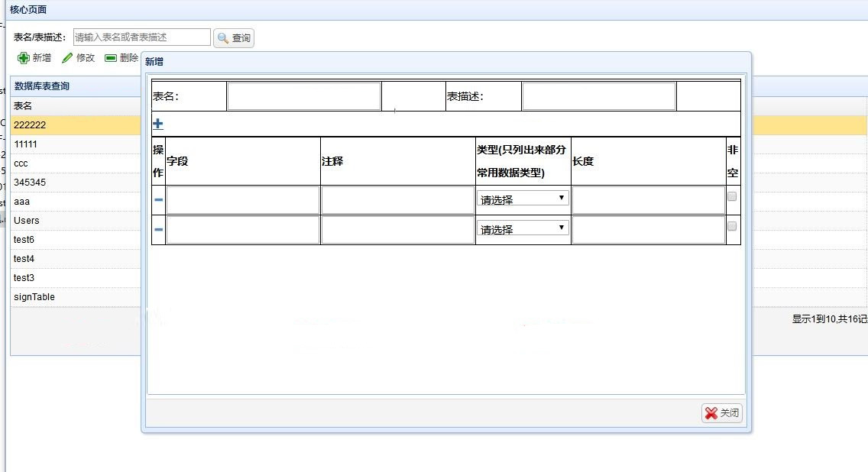Select the Users table row
The height and width of the screenshot is (472, 868).
click(x=27, y=221)
